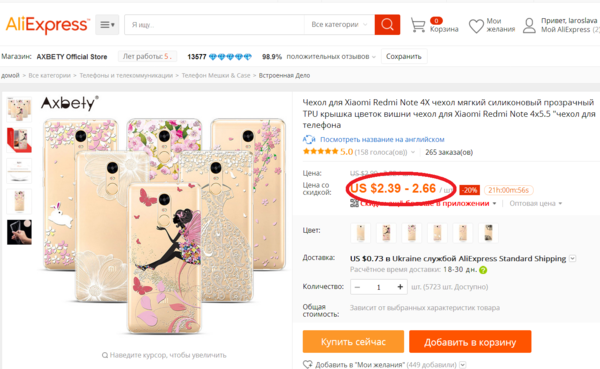Click Добавить в корзину button
This screenshot has height=369, width=600.
click(x=470, y=341)
